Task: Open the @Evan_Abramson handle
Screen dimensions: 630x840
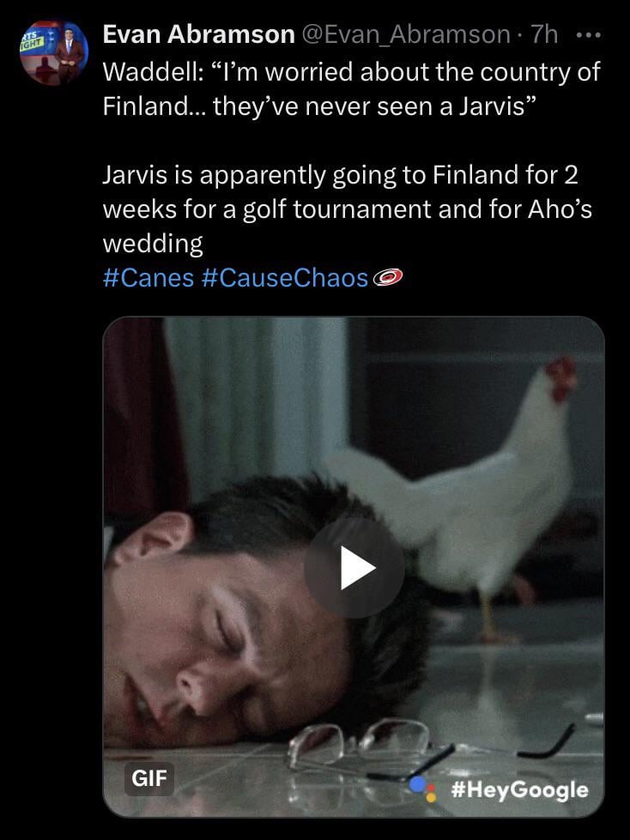Action: coord(405,35)
